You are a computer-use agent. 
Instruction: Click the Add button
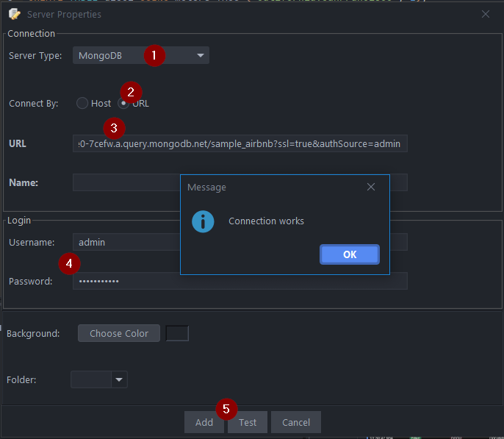[204, 422]
